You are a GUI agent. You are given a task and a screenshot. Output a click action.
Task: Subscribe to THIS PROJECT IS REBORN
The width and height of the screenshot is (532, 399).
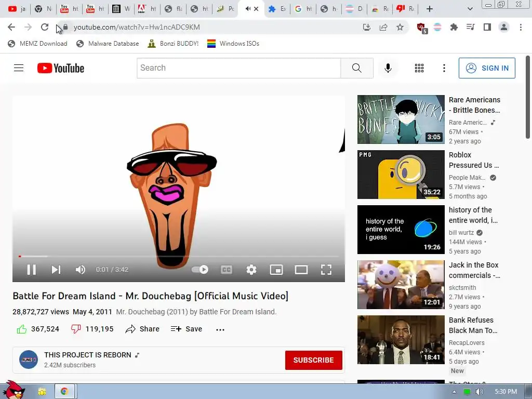pyautogui.click(x=313, y=360)
